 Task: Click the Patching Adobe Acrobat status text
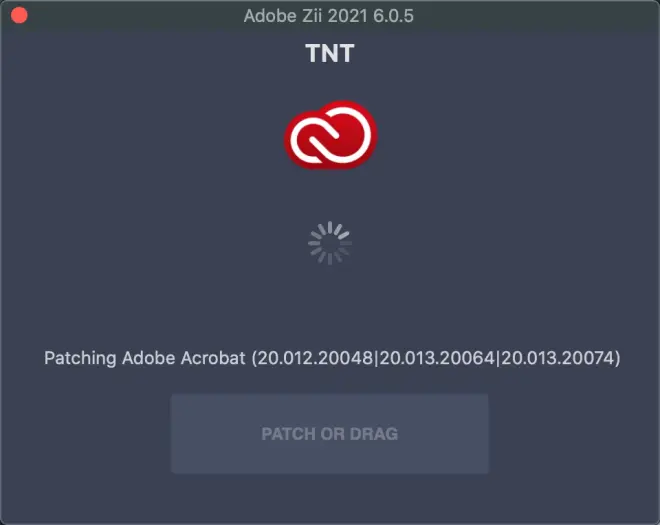pyautogui.click(x=332, y=358)
